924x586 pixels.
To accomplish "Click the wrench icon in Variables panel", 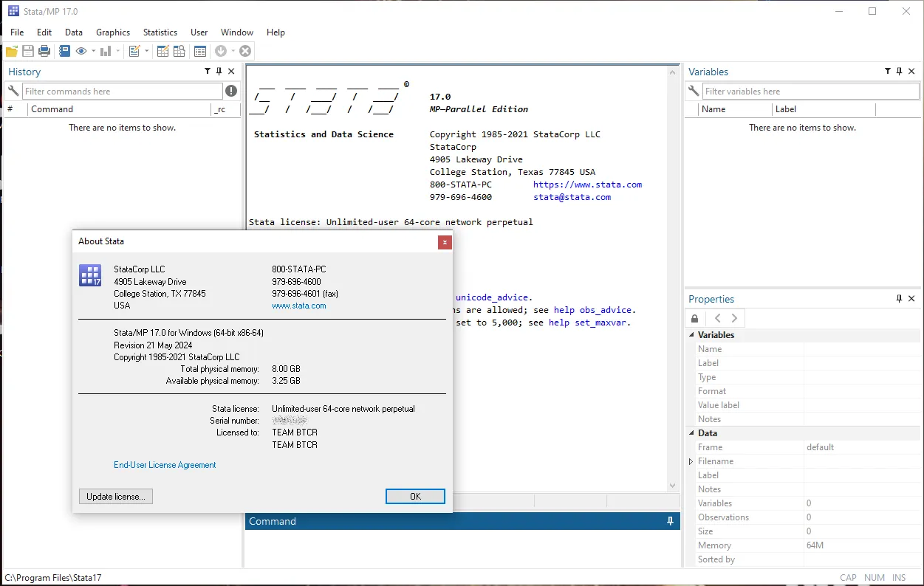I will point(693,91).
